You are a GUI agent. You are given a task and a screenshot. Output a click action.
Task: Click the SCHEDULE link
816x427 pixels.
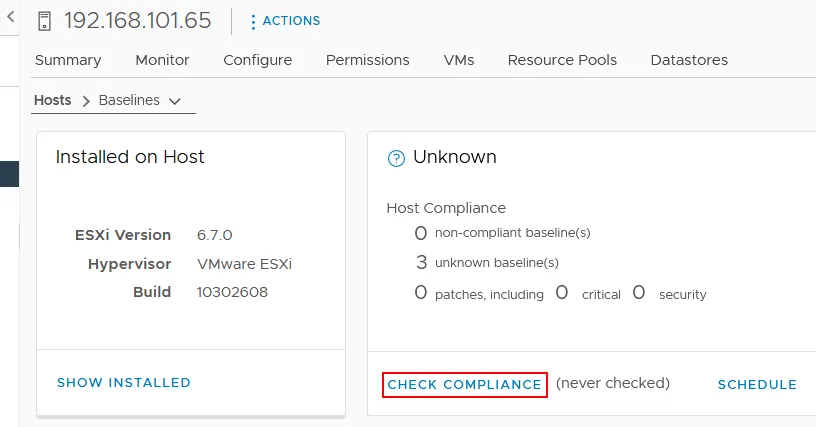click(x=757, y=384)
